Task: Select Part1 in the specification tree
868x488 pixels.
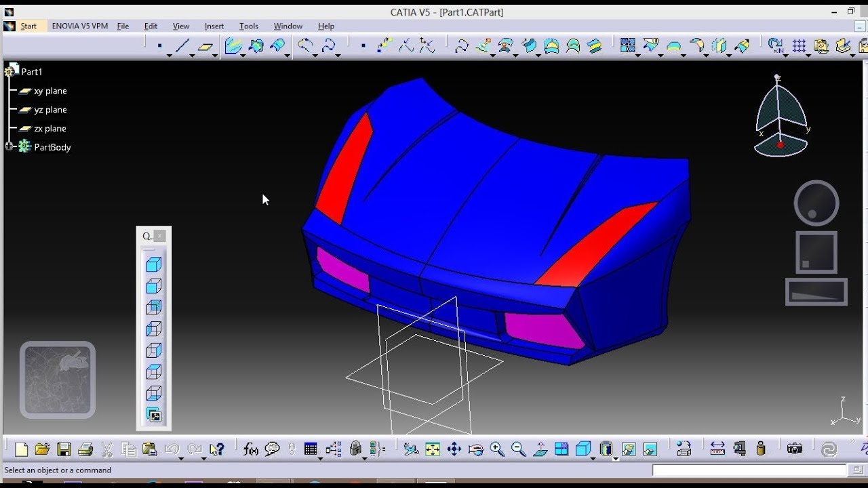Action: coord(31,71)
